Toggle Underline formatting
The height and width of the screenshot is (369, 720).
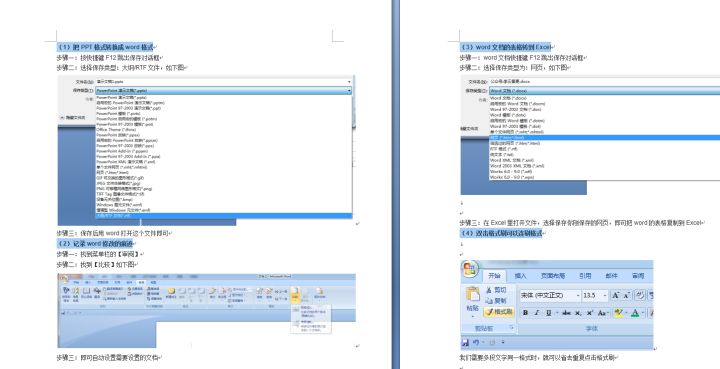548,313
